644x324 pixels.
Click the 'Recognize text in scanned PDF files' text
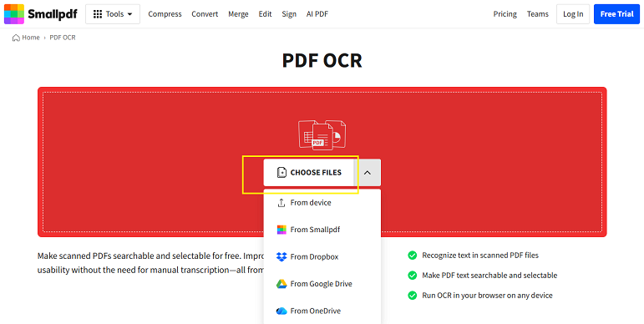[x=480, y=256]
